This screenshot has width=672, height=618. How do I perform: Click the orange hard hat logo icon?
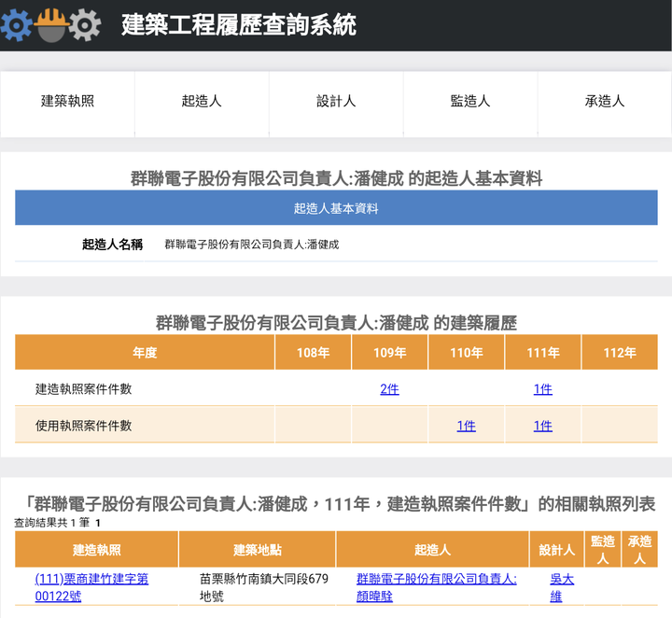[x=51, y=25]
